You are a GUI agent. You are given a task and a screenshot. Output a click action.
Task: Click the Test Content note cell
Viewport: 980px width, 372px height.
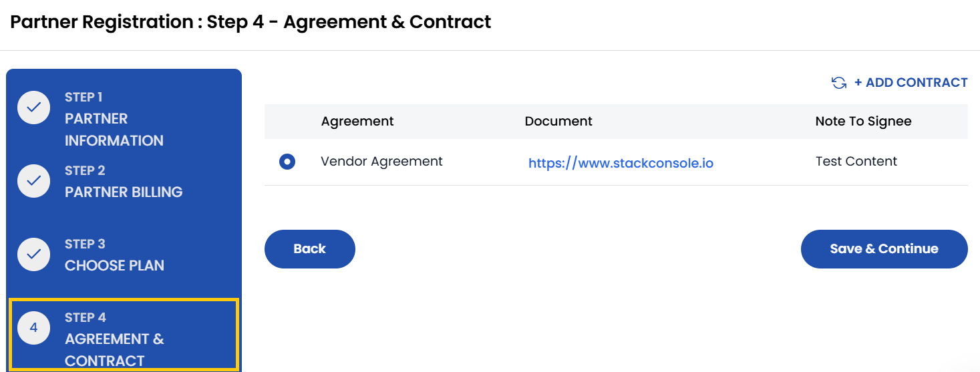(x=856, y=162)
